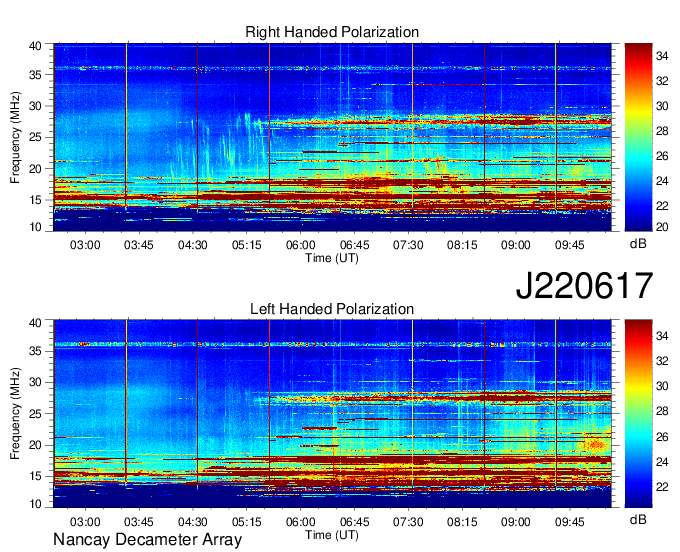
Task: Click the 09:00 time tick under Right Handed plot
Action: 516,245
